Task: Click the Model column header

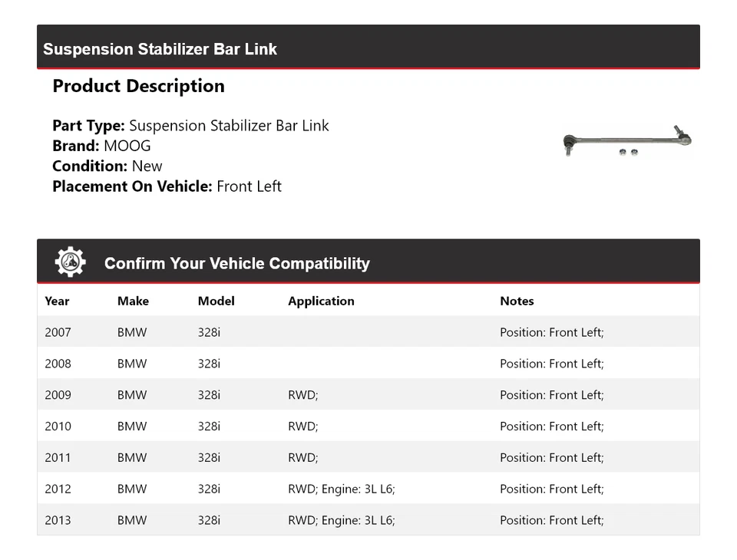Action: [x=216, y=301]
